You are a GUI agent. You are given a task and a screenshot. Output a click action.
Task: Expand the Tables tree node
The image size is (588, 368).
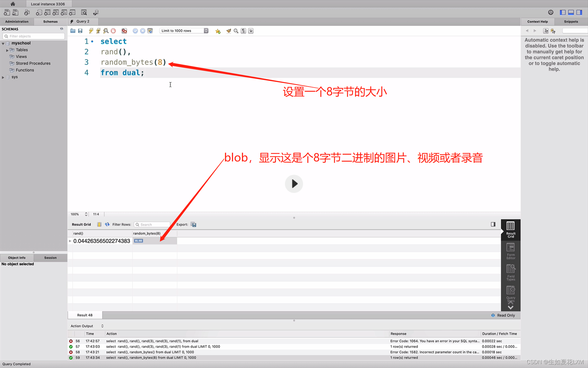[7, 50]
